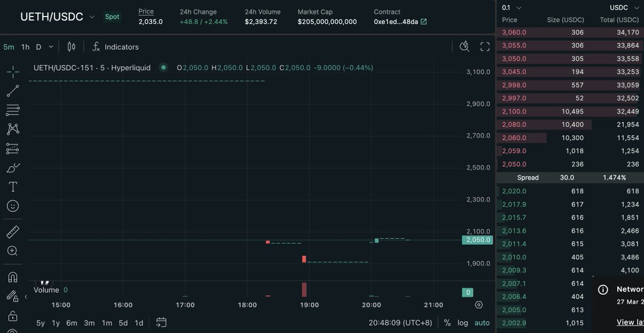
Task: Enable logarithmic price scale
Action: click(x=463, y=323)
